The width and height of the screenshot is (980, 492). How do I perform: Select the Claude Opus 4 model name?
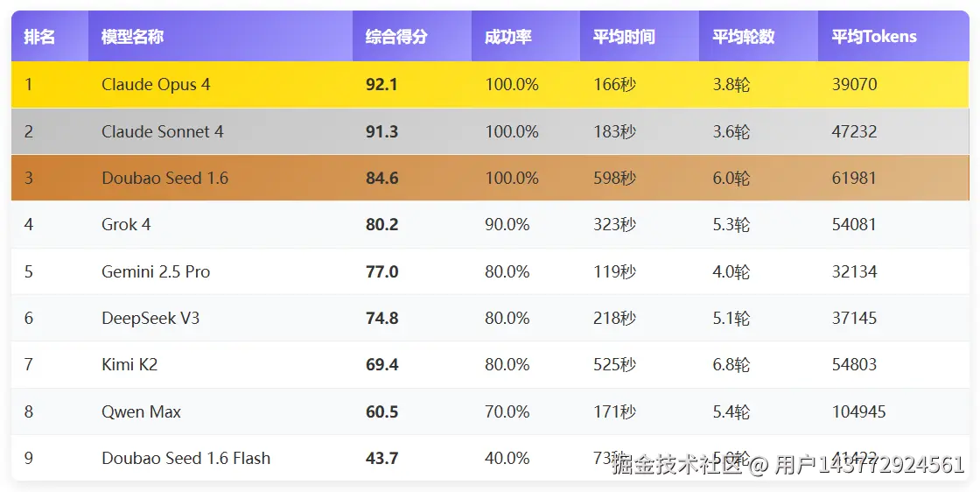click(x=157, y=84)
